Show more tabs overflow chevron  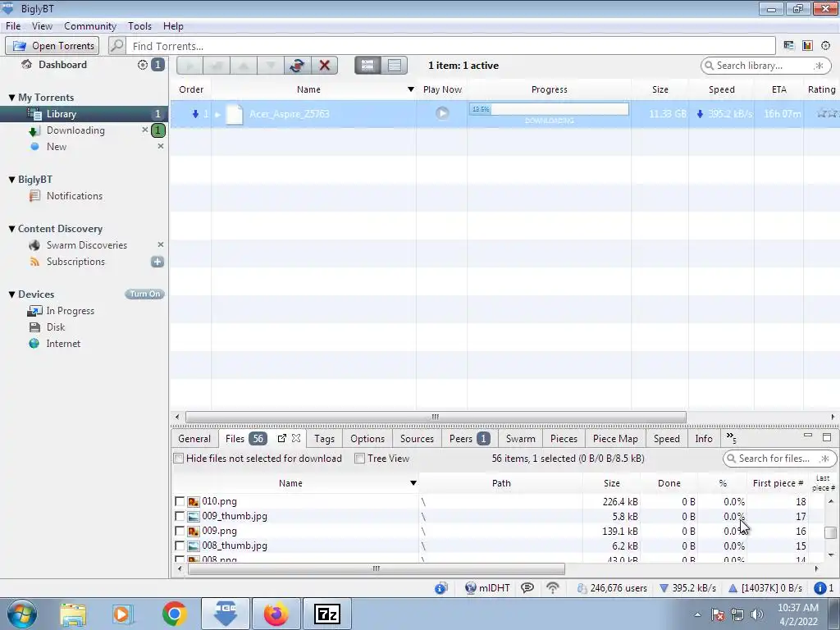[x=731, y=438]
